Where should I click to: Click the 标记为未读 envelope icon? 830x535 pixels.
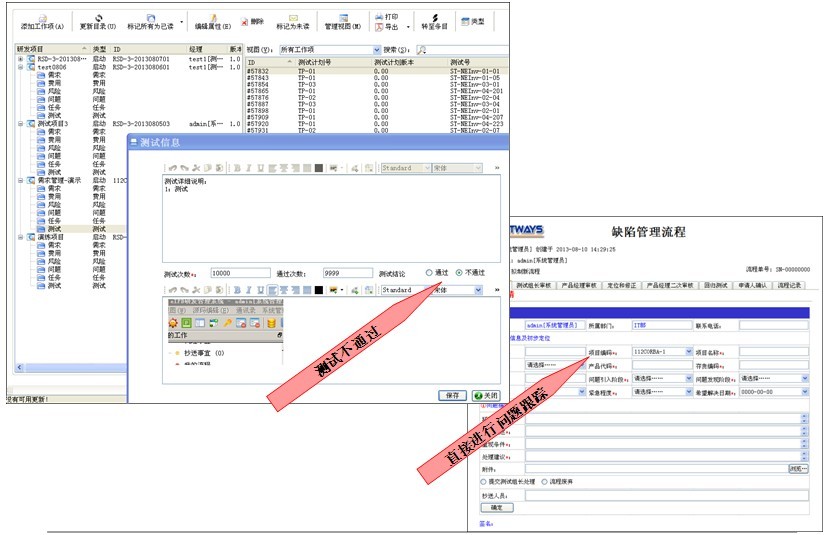click(293, 18)
